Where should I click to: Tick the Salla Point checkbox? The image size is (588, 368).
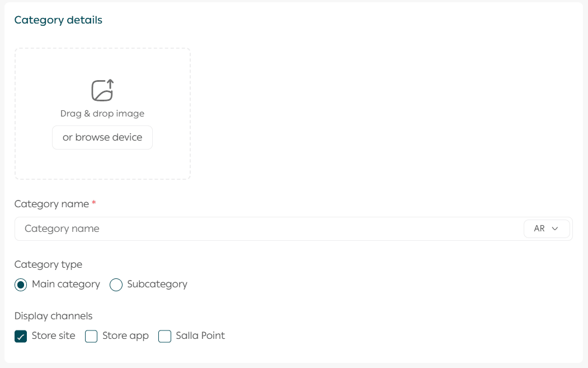(x=164, y=336)
